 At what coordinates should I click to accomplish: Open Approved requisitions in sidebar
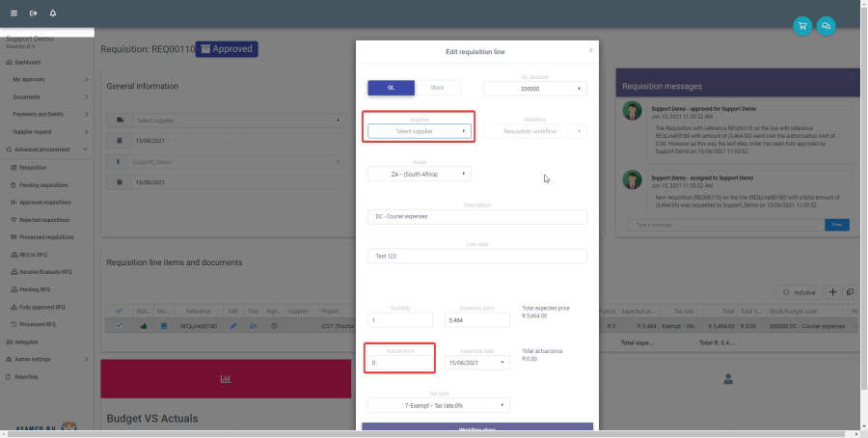point(46,203)
